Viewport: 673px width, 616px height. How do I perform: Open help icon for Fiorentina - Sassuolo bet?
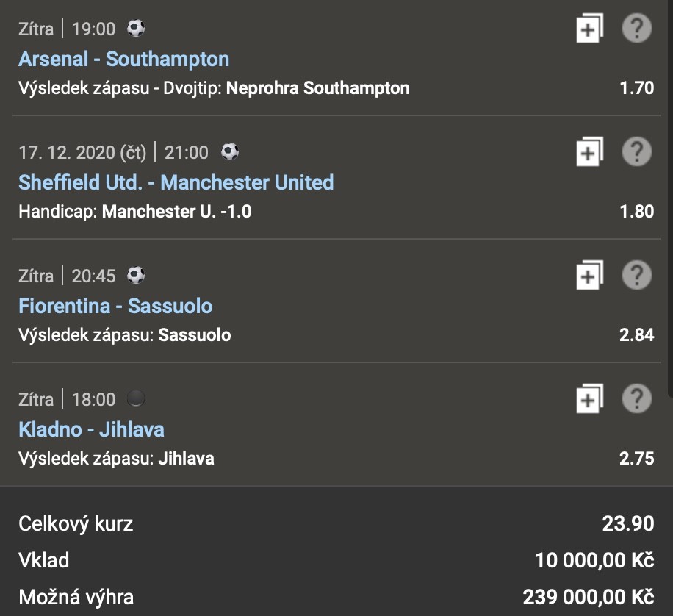coord(637,276)
